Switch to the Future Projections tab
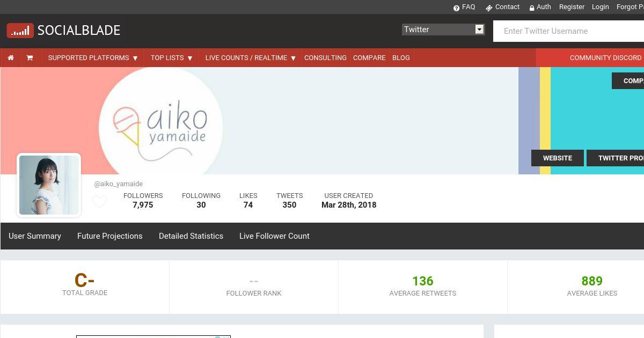Screen dimensions: 644x338 pyautogui.click(x=110, y=236)
